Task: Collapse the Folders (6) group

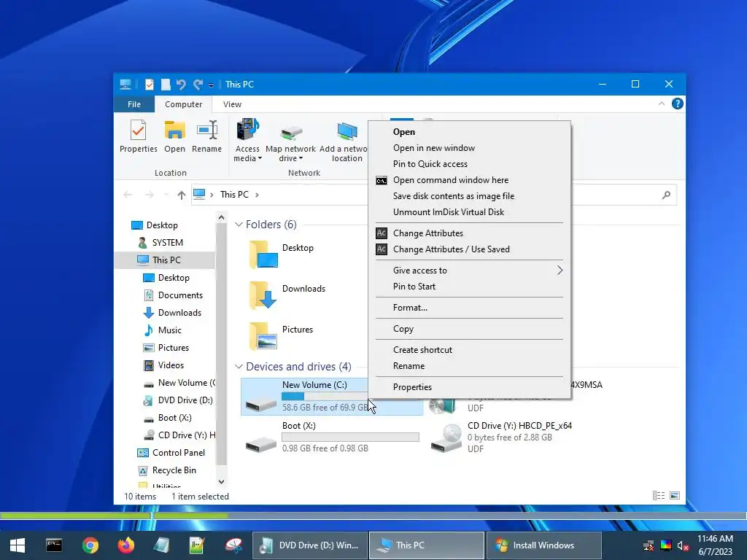Action: point(239,225)
